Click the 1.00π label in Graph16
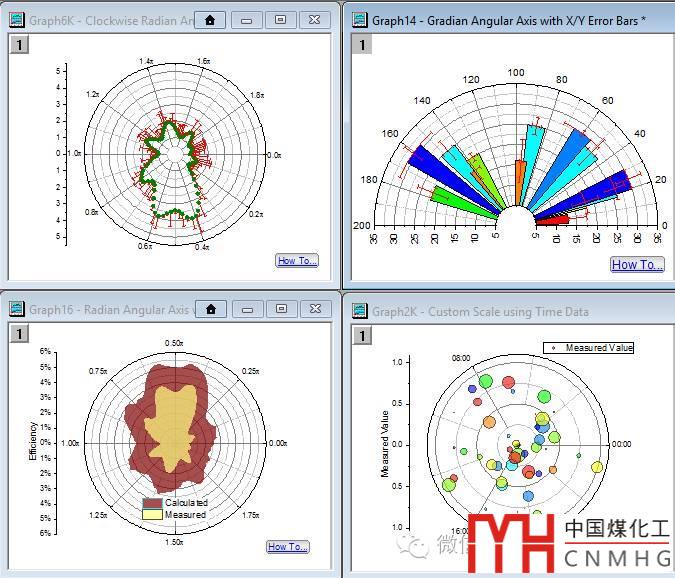This screenshot has width=675, height=578. point(70,443)
